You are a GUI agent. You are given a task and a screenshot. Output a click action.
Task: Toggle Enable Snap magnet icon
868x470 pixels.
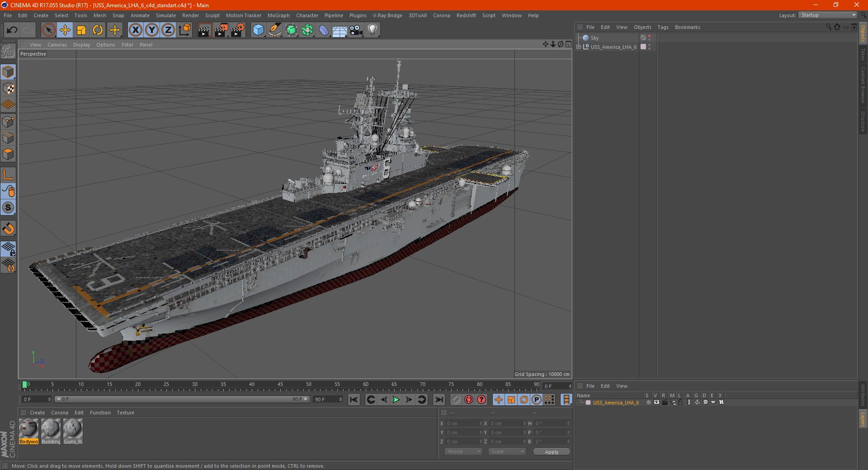pos(8,229)
